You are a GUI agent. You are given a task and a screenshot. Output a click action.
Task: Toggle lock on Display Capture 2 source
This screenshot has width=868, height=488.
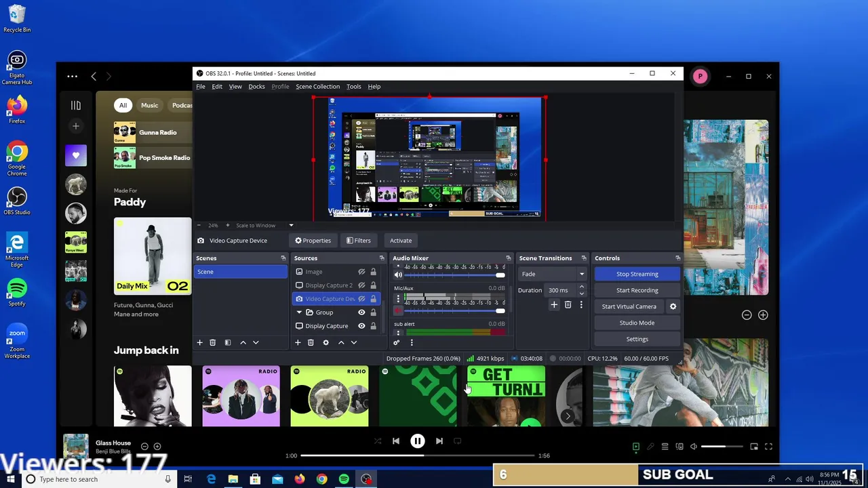click(x=373, y=285)
